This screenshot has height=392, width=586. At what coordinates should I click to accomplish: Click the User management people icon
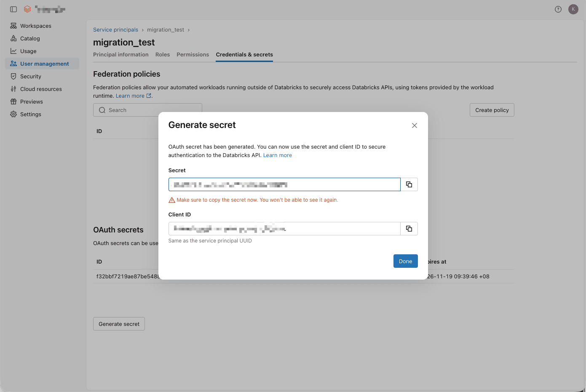(13, 64)
